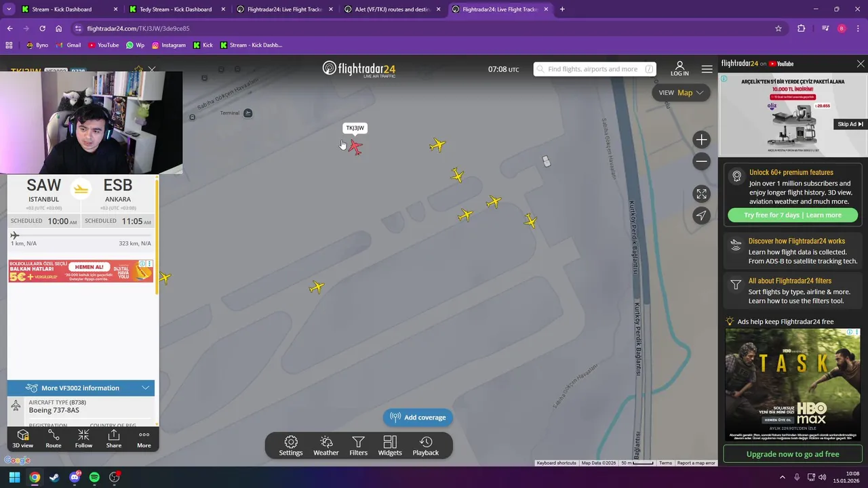Open Chrome extensions menu
868x488 pixels.
tap(802, 28)
